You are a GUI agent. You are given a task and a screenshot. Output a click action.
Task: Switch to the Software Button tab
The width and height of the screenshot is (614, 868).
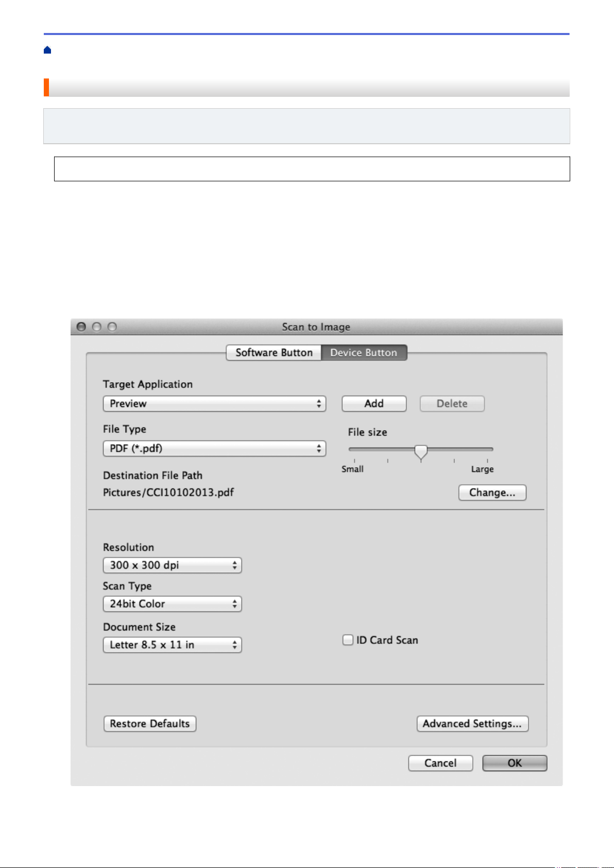(274, 352)
